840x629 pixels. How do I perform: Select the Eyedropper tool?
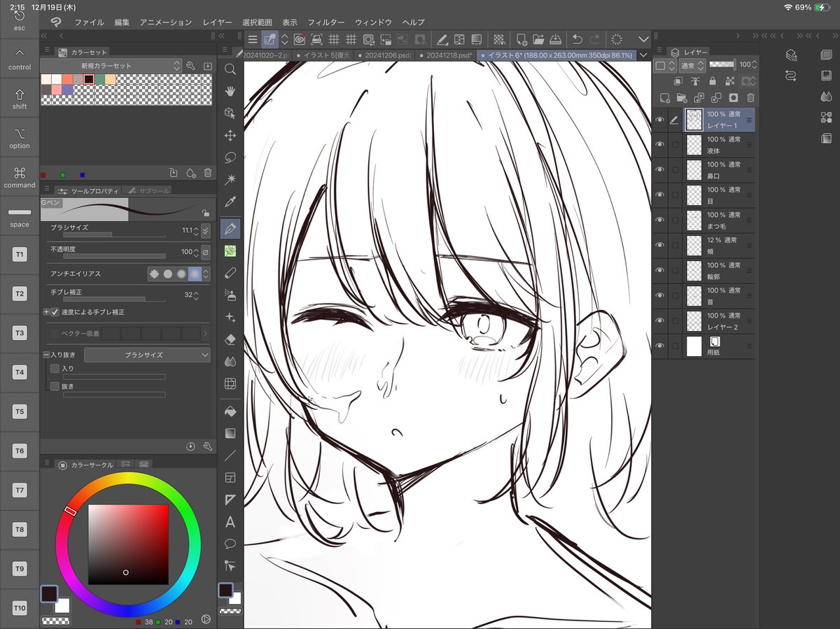pyautogui.click(x=230, y=202)
